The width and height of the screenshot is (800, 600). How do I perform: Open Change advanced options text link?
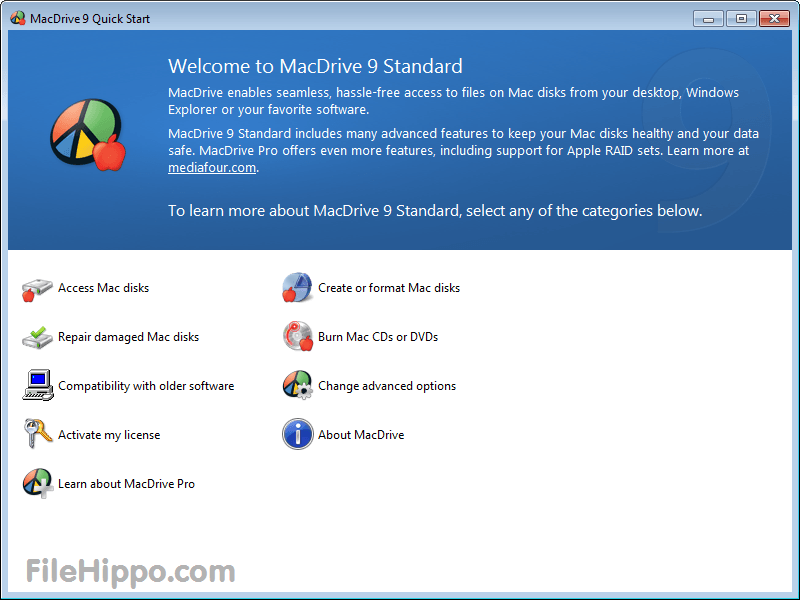[x=387, y=386]
